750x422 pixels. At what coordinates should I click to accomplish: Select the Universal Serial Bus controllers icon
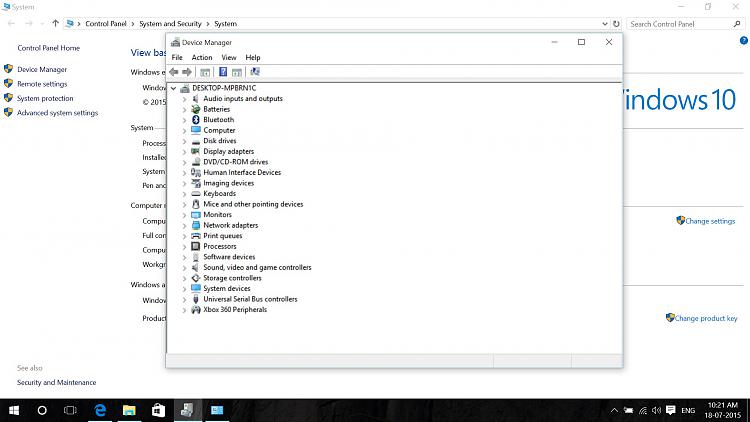point(196,299)
